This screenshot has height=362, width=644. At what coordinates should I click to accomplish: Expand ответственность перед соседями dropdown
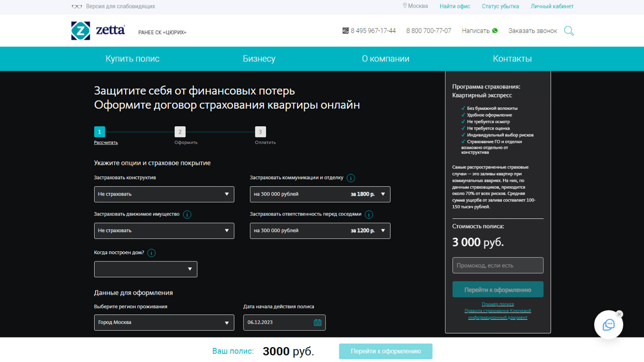click(x=320, y=231)
